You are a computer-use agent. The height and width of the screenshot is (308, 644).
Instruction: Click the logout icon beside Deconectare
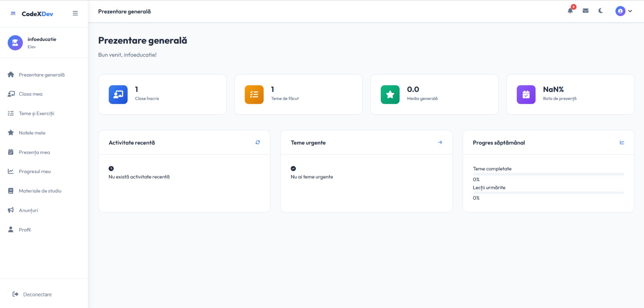click(x=15, y=294)
